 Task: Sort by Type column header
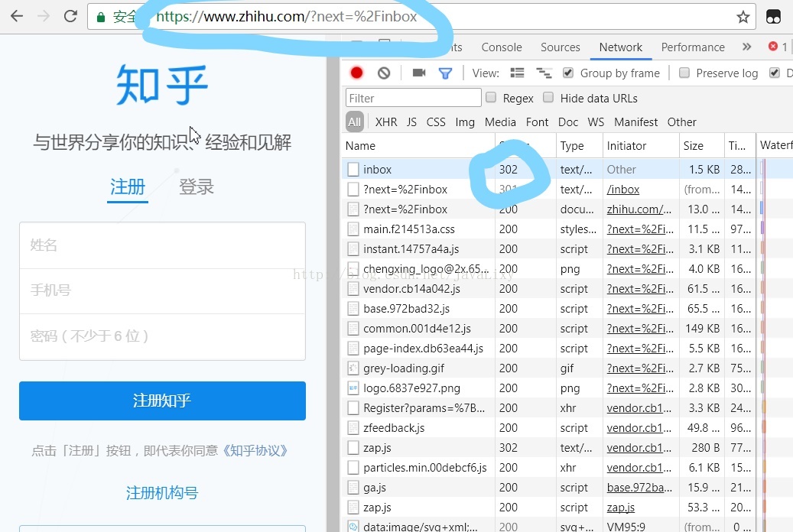coord(579,146)
